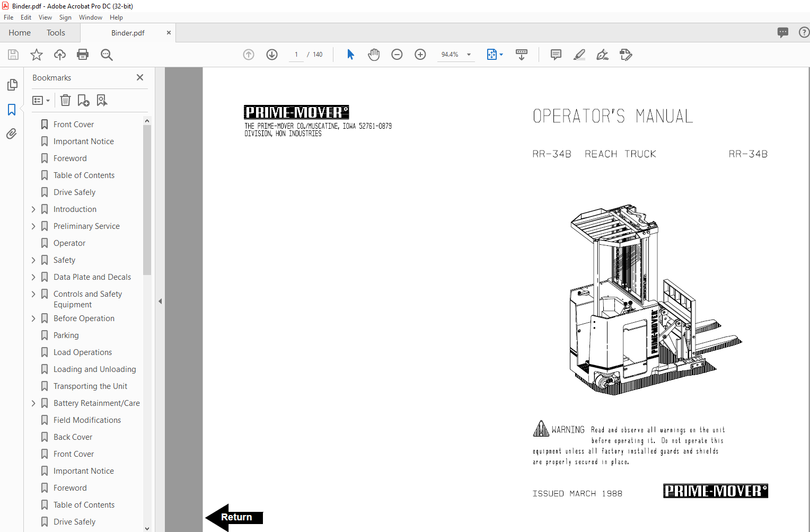Zoom out with minus button
The image size is (810, 532).
397,55
